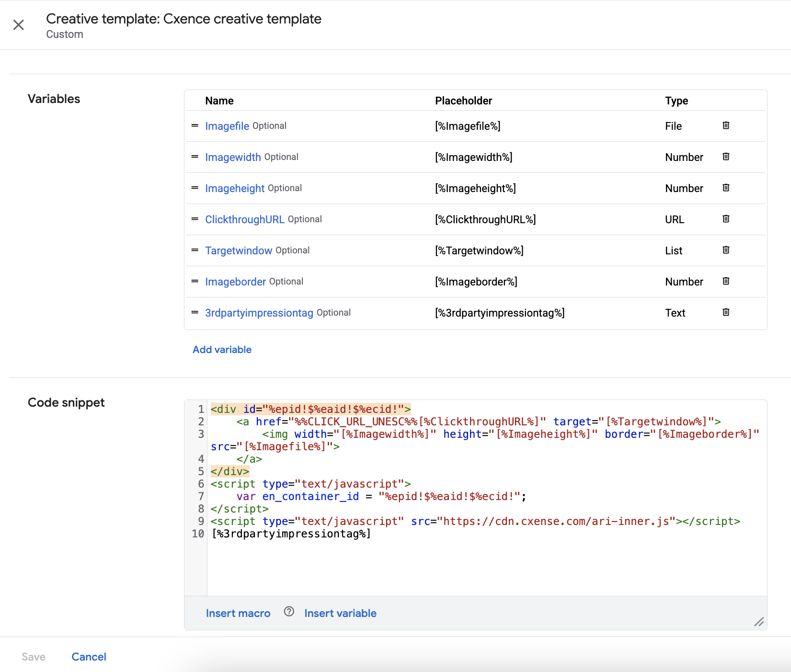Click the [%3rdpartyimpressiontag%] placeholder cell
Viewport: 791px width, 672px height.
tap(500, 313)
